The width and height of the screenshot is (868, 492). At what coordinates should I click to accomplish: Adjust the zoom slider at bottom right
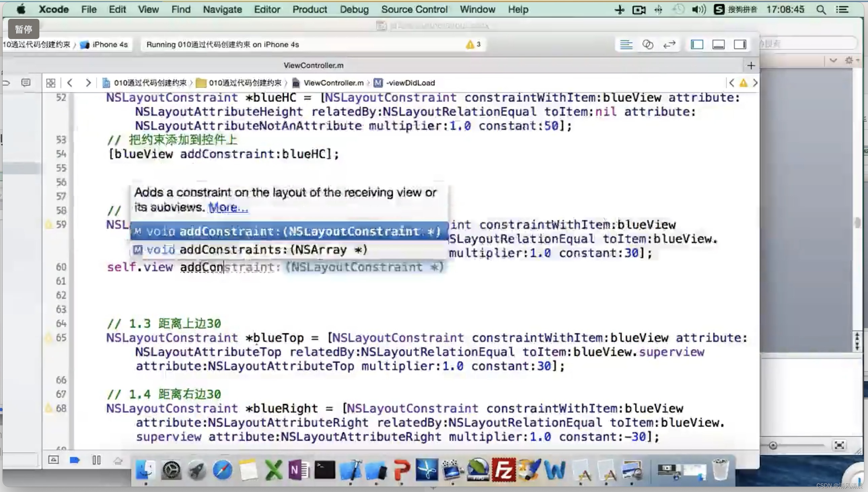click(x=773, y=446)
